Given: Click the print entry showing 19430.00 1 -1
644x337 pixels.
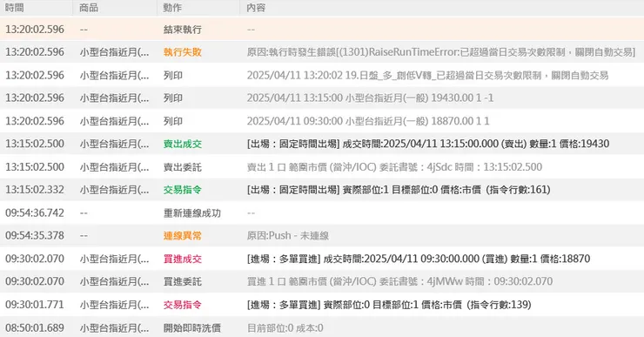Looking at the screenshot, I should (370, 98).
